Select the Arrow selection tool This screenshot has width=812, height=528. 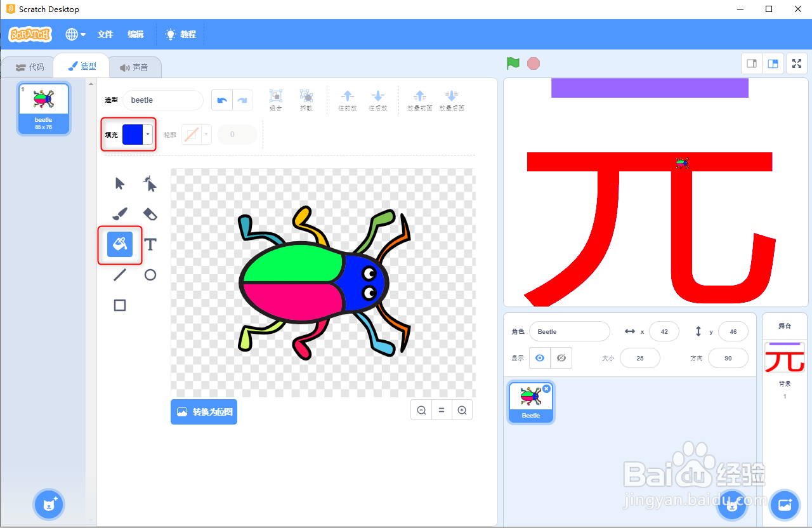[x=119, y=183]
